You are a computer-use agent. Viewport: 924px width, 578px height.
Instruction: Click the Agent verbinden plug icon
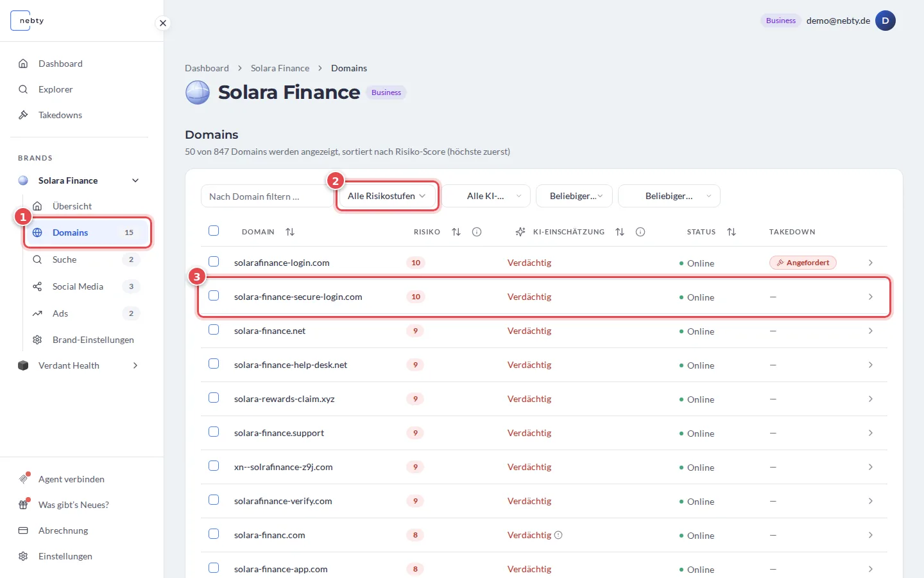pyautogui.click(x=23, y=479)
